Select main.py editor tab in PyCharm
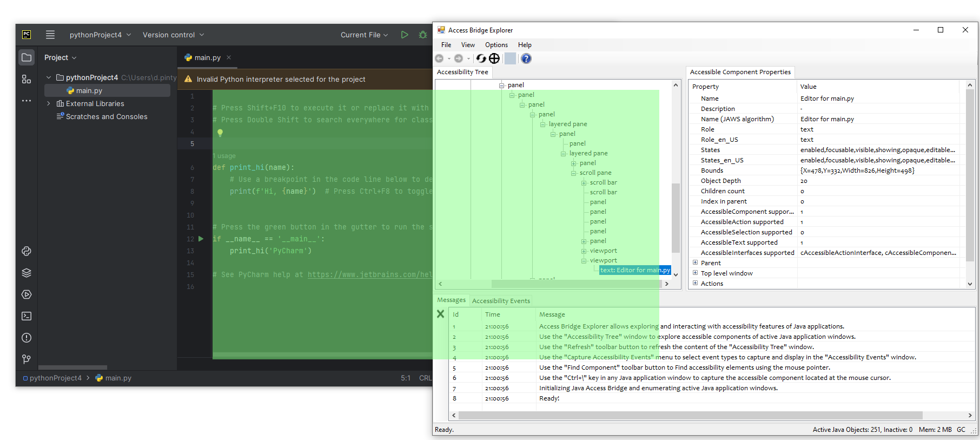980x440 pixels. (207, 57)
